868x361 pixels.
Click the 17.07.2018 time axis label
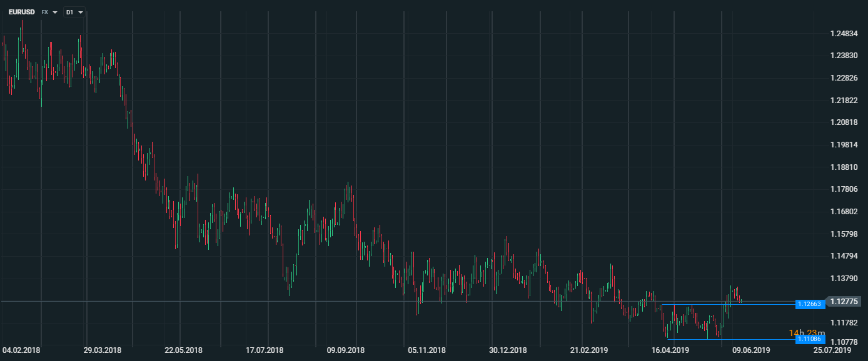tap(265, 350)
